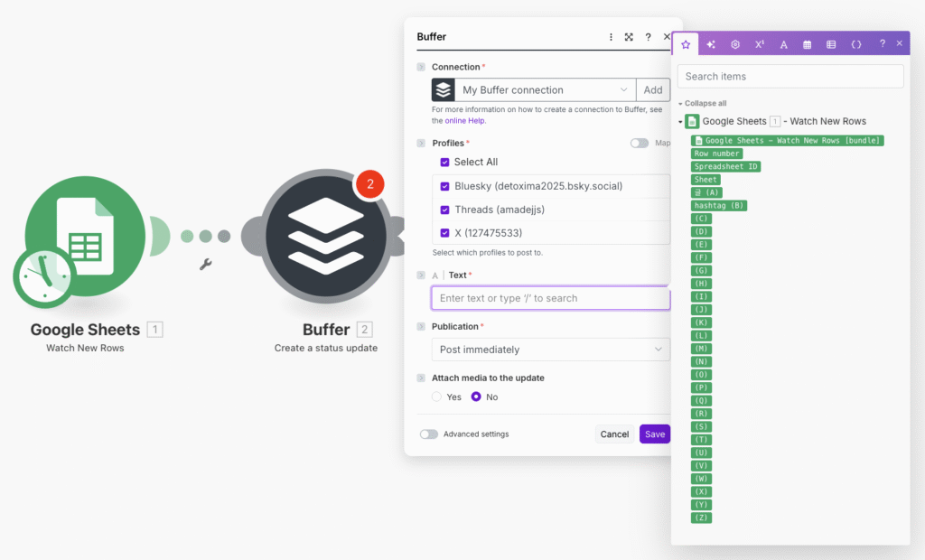The width and height of the screenshot is (925, 560).
Task: Open help in the purple mapping panel
Action: pos(883,43)
